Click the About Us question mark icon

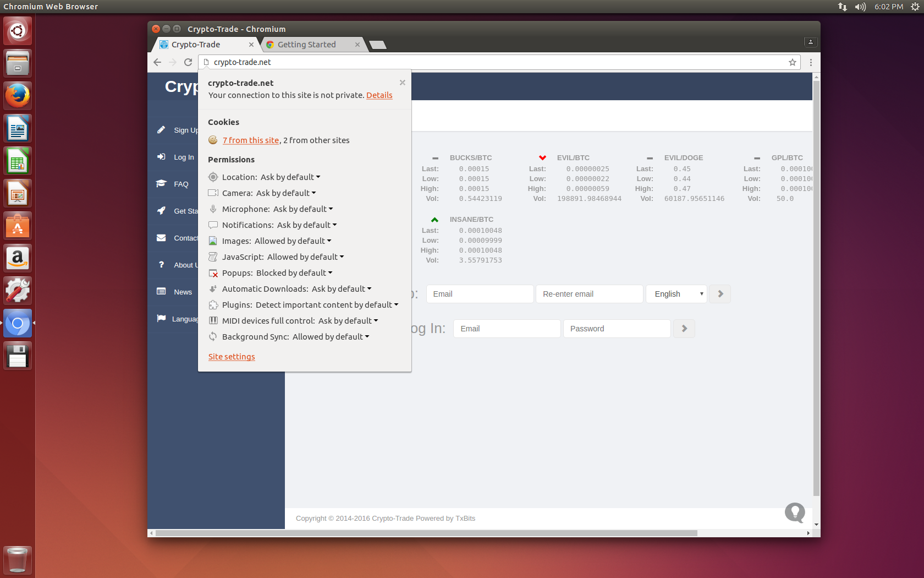(x=161, y=265)
